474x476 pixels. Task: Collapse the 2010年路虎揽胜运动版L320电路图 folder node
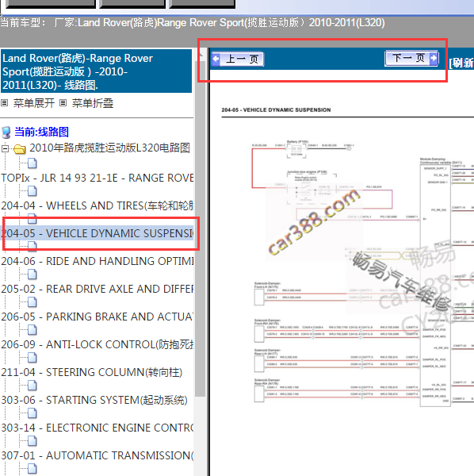pos(5,148)
